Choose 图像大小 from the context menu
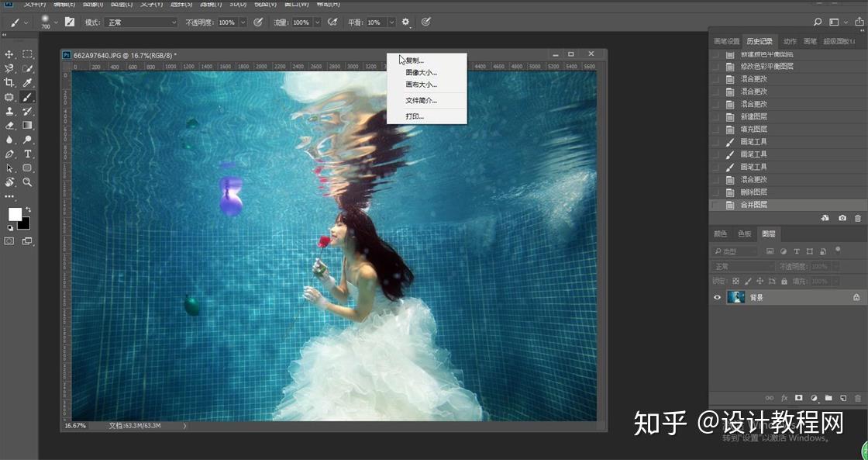Viewport: 868px width, 460px height. click(x=422, y=73)
